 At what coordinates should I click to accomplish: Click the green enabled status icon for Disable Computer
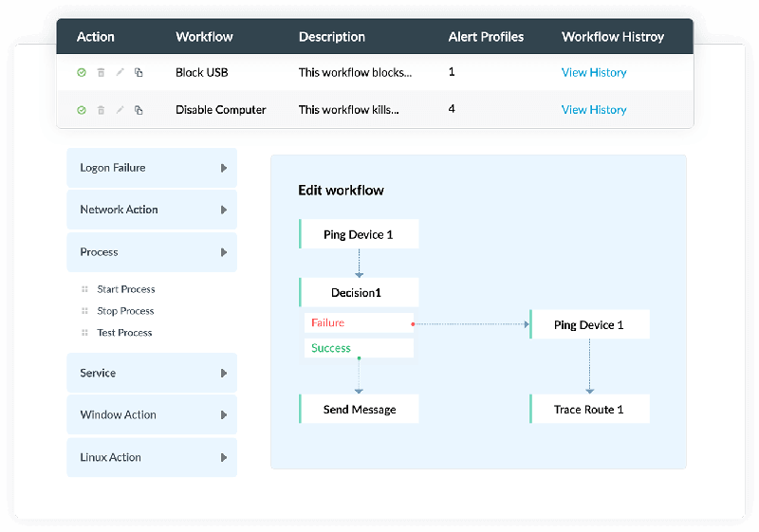[82, 110]
